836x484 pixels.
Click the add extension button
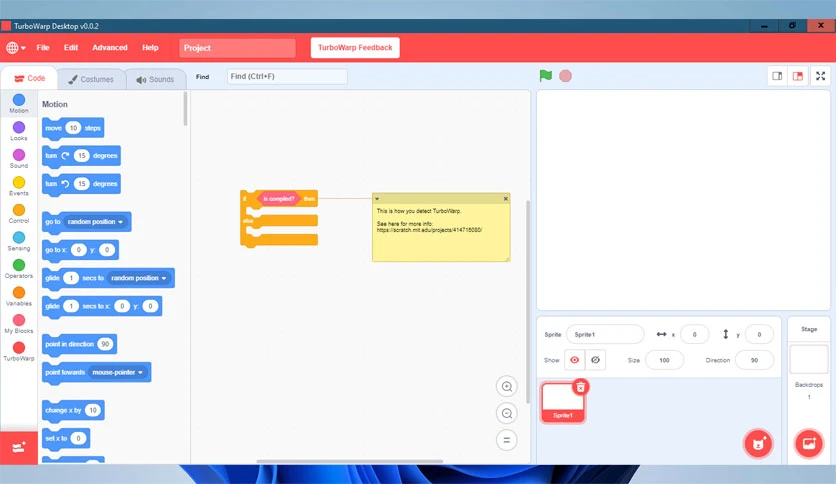pyautogui.click(x=19, y=447)
